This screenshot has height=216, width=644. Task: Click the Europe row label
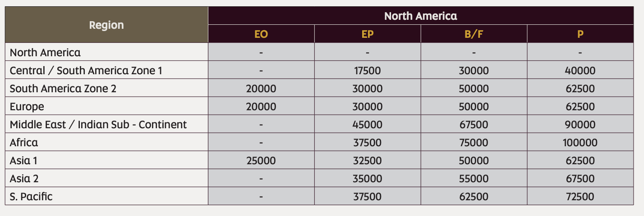[x=27, y=107]
